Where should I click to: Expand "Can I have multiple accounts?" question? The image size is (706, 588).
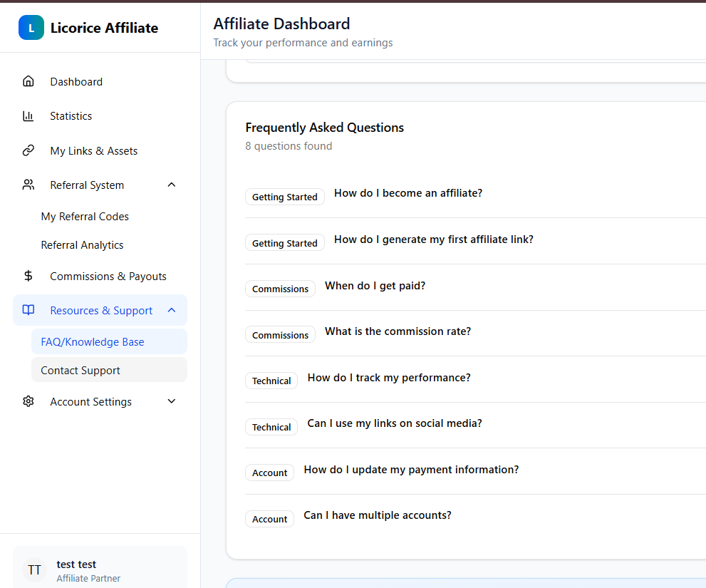coord(378,515)
